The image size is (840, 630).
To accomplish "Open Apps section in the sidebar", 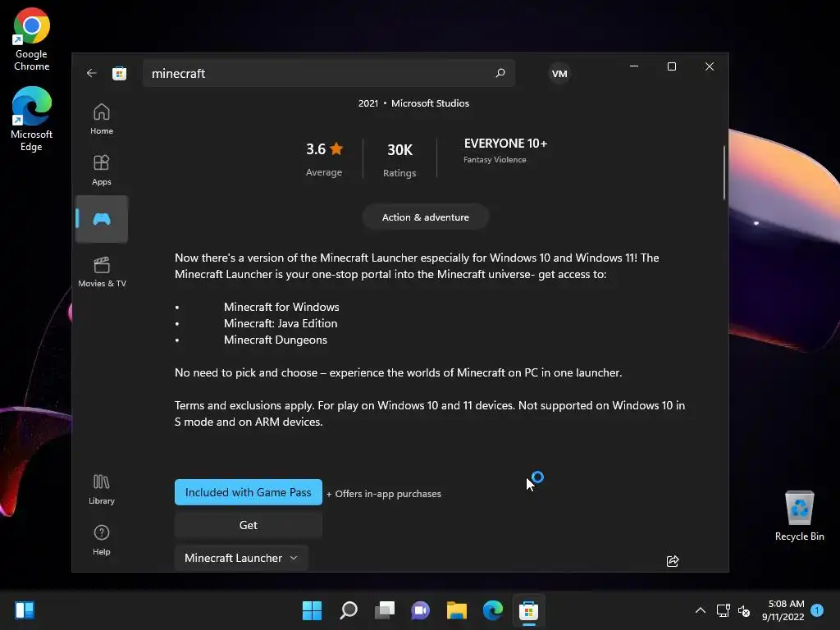I will [x=101, y=170].
